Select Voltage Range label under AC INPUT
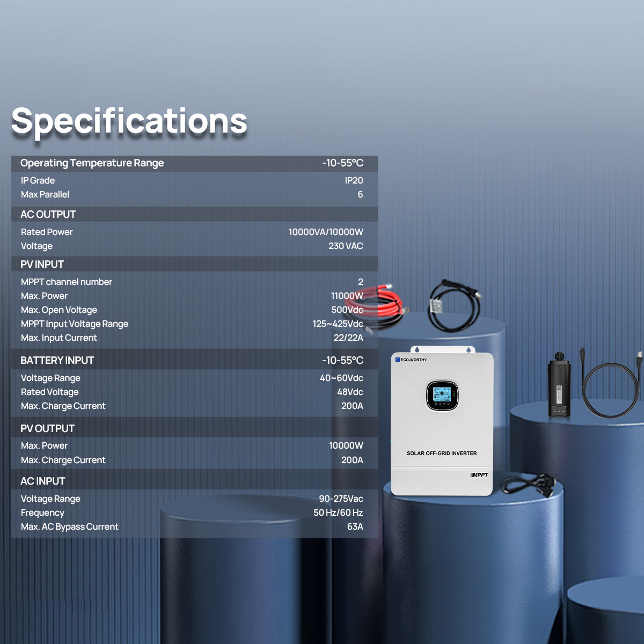The width and height of the screenshot is (644, 644). click(50, 499)
